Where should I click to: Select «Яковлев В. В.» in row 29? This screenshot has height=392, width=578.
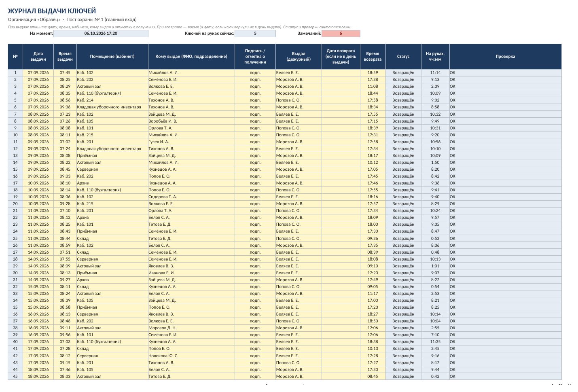coord(191,266)
